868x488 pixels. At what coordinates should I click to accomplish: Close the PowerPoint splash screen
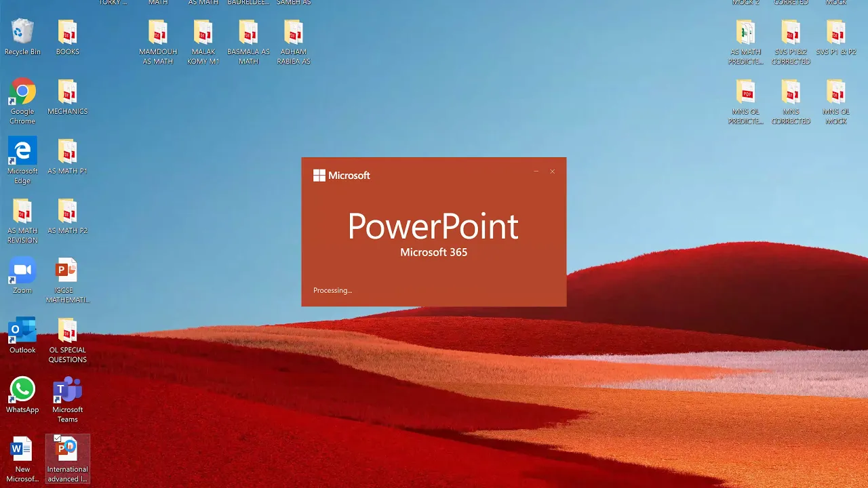pyautogui.click(x=552, y=171)
